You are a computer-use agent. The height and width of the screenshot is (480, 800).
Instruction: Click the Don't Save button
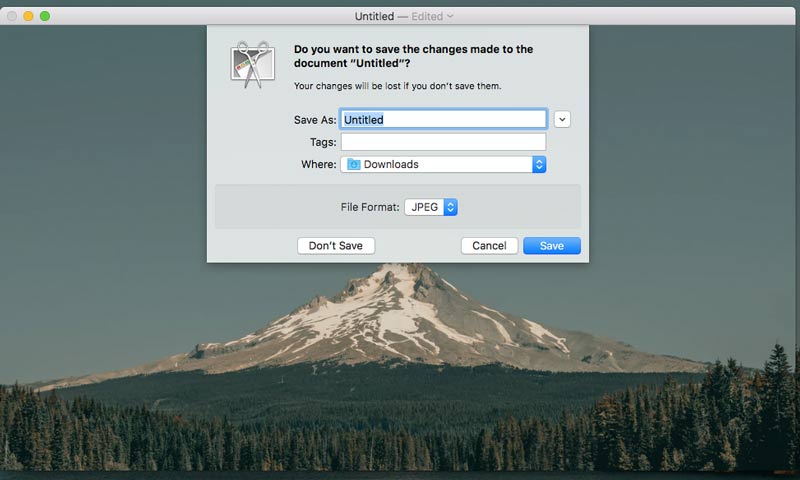pyautogui.click(x=336, y=245)
